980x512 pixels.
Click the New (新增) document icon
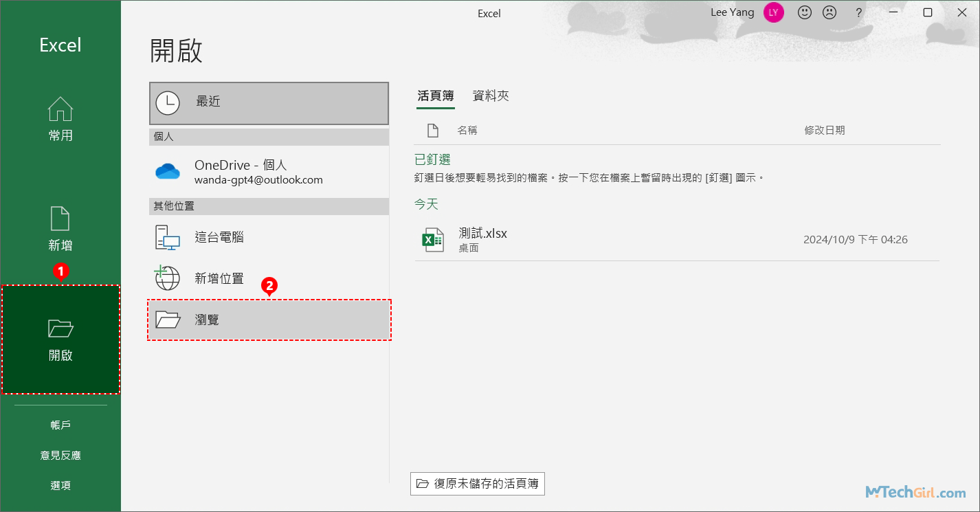[x=60, y=219]
